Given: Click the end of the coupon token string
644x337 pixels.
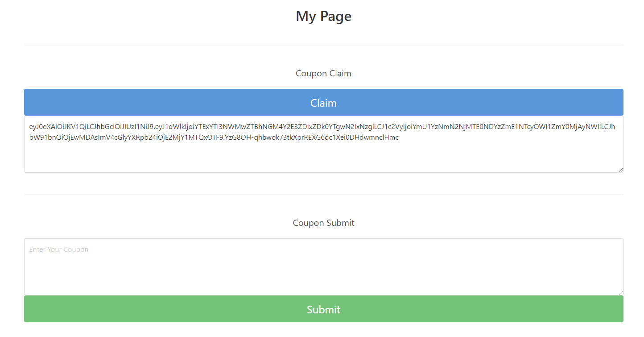Looking at the screenshot, I should pos(399,137).
